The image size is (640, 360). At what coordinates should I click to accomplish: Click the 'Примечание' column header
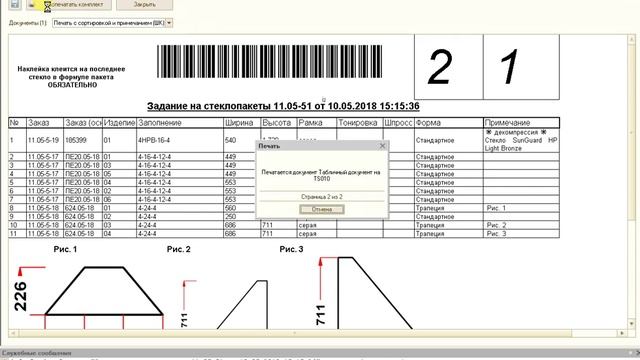pos(521,122)
